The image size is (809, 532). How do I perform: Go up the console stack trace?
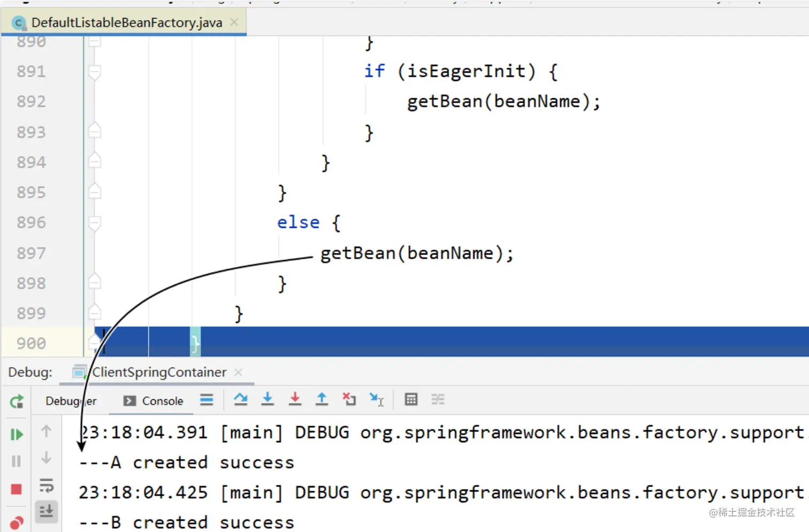coord(47,431)
